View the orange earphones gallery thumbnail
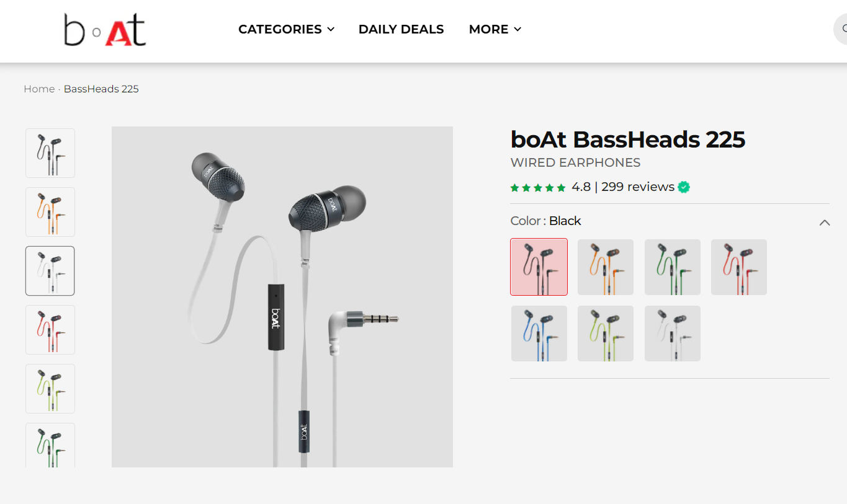 pos(50,212)
